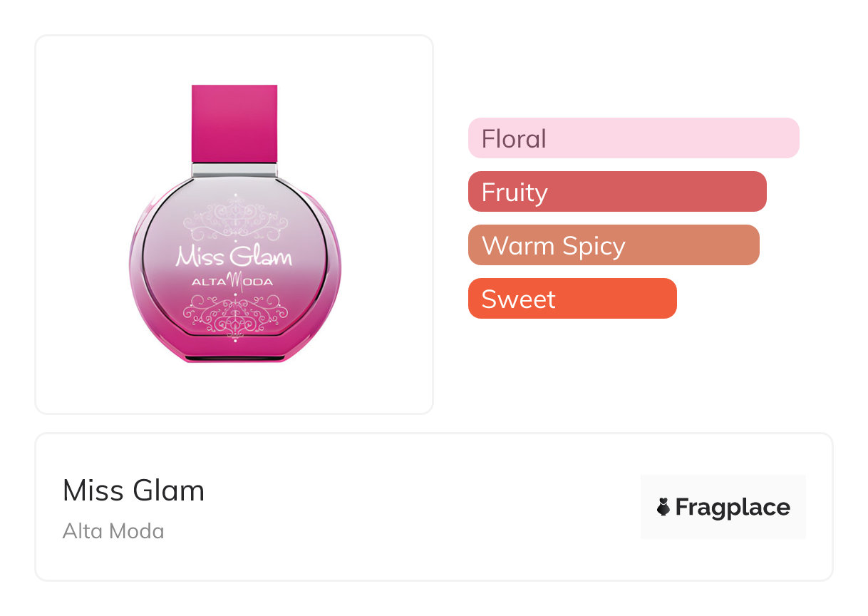Image resolution: width=868 pixels, height=616 pixels.
Task: Open the Fragplace wordmark link
Action: pos(733,507)
